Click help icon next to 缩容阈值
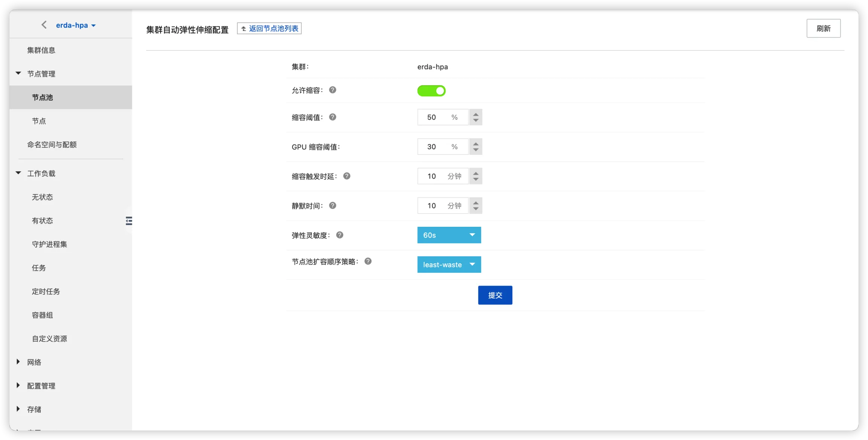Screen dimensions: 868x440 tap(332, 117)
